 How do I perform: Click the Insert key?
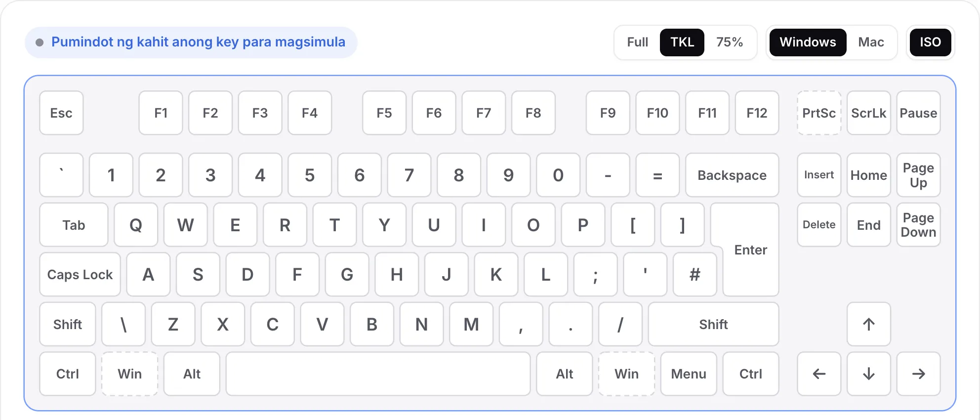[x=819, y=175]
